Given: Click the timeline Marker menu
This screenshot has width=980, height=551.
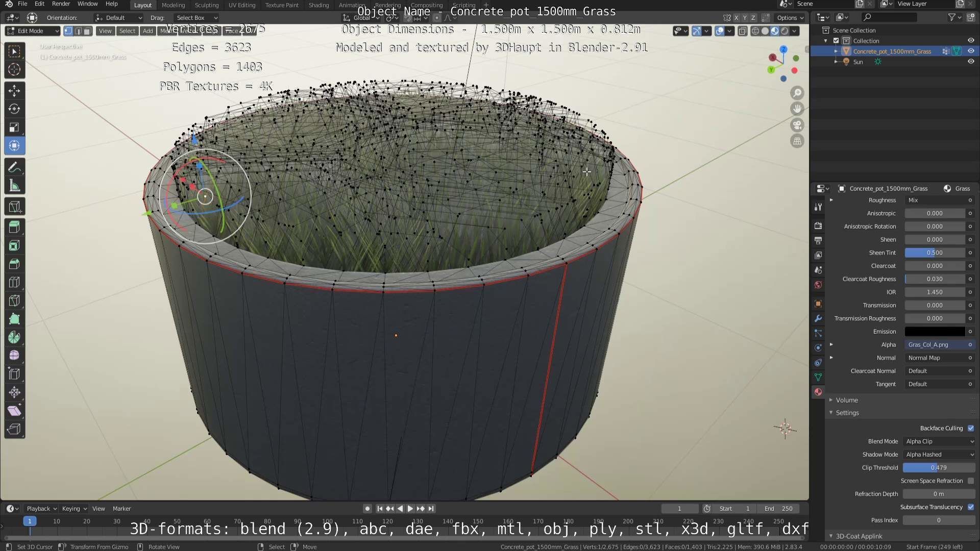Looking at the screenshot, I should [121, 509].
